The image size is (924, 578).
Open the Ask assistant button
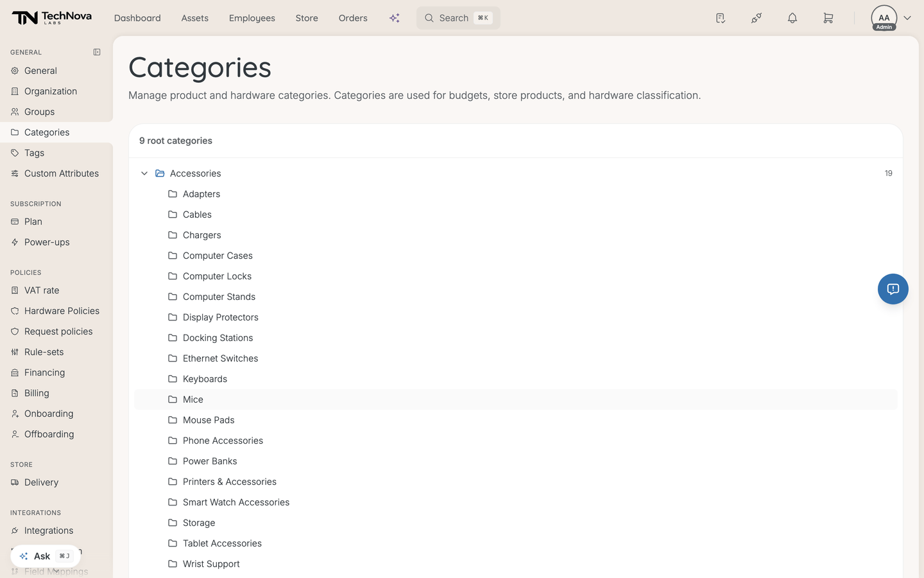click(x=46, y=556)
